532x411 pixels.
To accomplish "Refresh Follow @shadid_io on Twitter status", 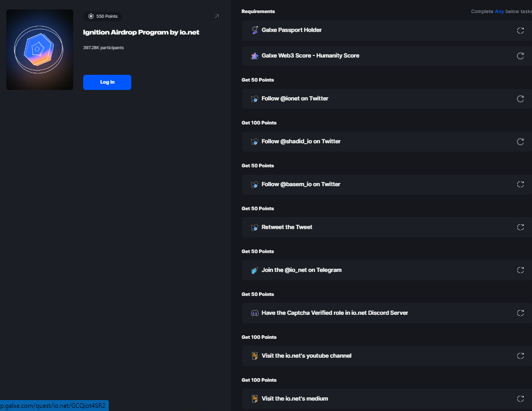I will [520, 142].
